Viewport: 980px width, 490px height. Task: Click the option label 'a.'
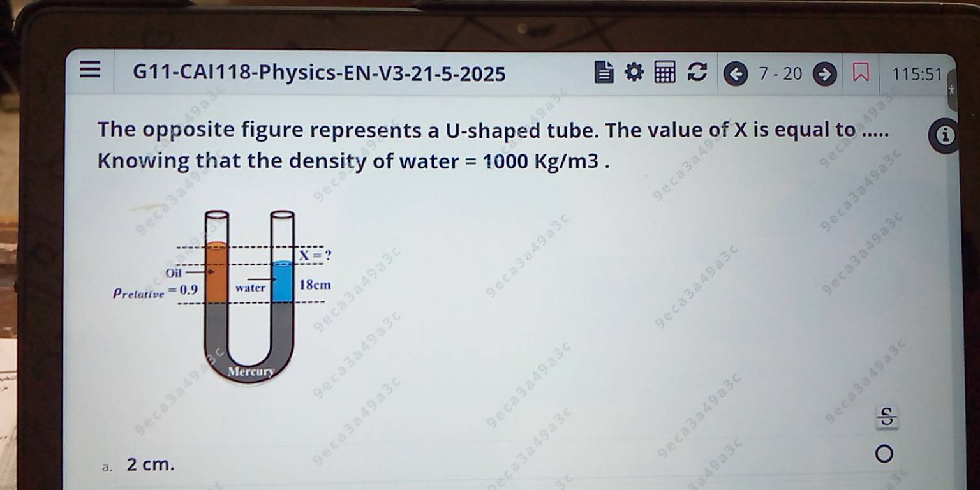[107, 466]
